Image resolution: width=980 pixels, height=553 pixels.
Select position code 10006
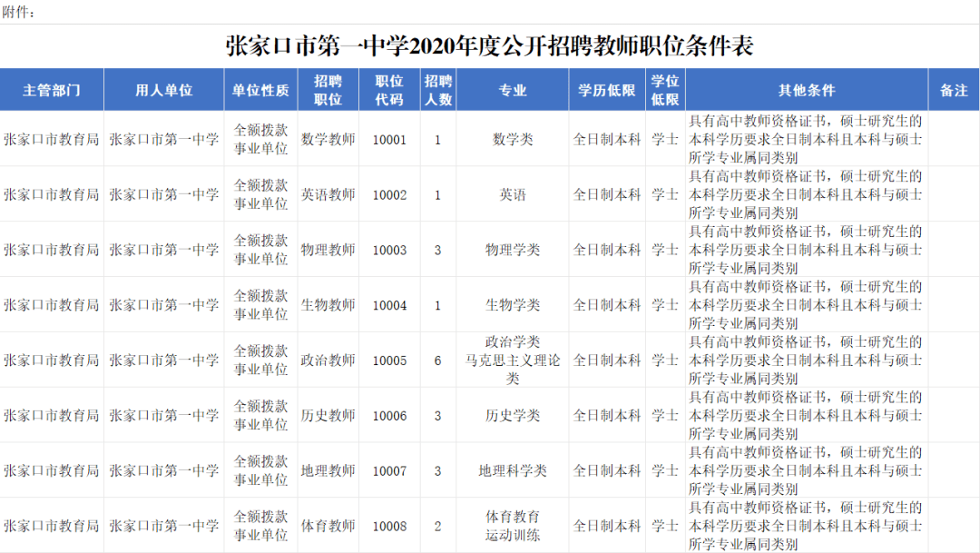point(389,415)
